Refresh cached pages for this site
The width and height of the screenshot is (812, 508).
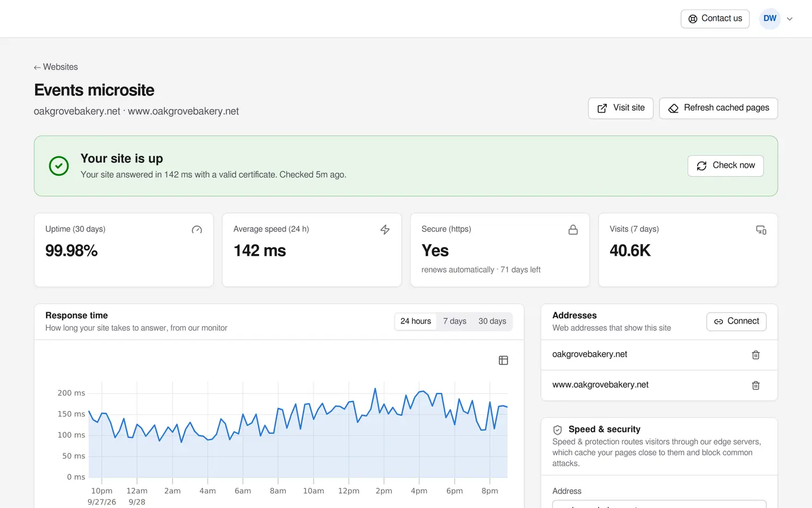[718, 108]
